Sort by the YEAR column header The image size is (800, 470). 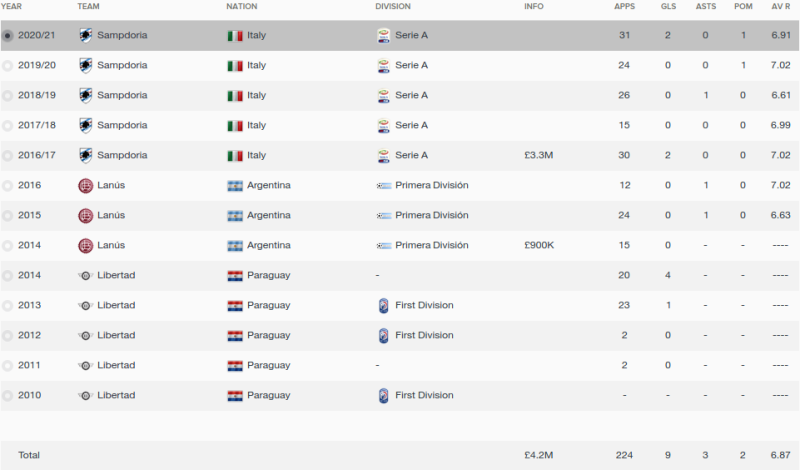[x=11, y=7]
